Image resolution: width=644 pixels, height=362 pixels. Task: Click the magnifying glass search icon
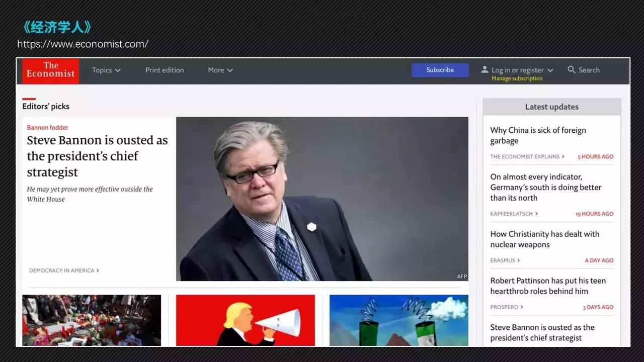coord(572,70)
